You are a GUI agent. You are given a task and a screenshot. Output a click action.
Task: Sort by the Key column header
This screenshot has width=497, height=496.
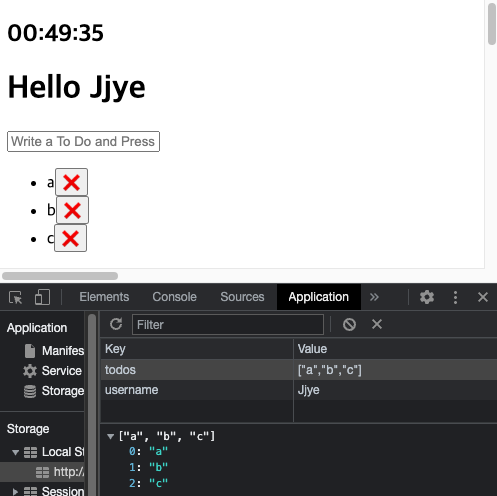(x=197, y=349)
